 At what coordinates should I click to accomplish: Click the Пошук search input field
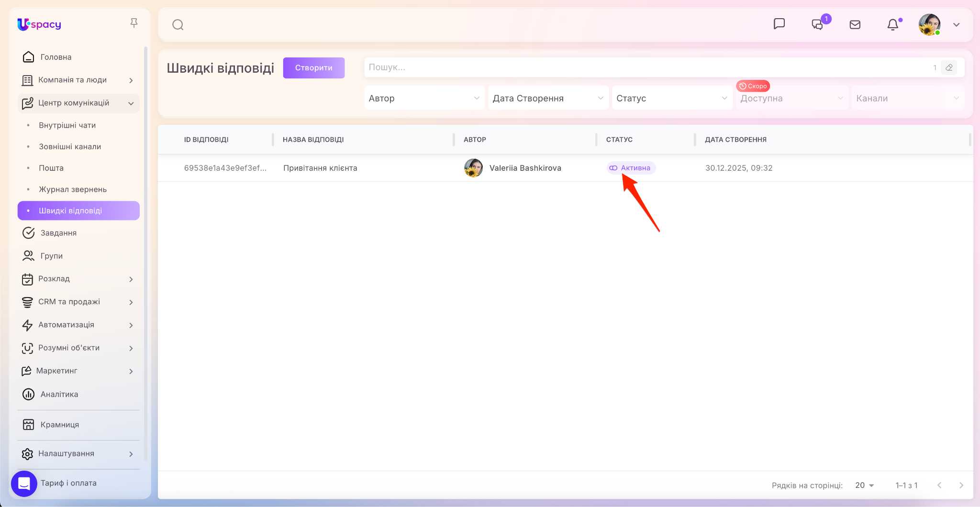click(646, 67)
